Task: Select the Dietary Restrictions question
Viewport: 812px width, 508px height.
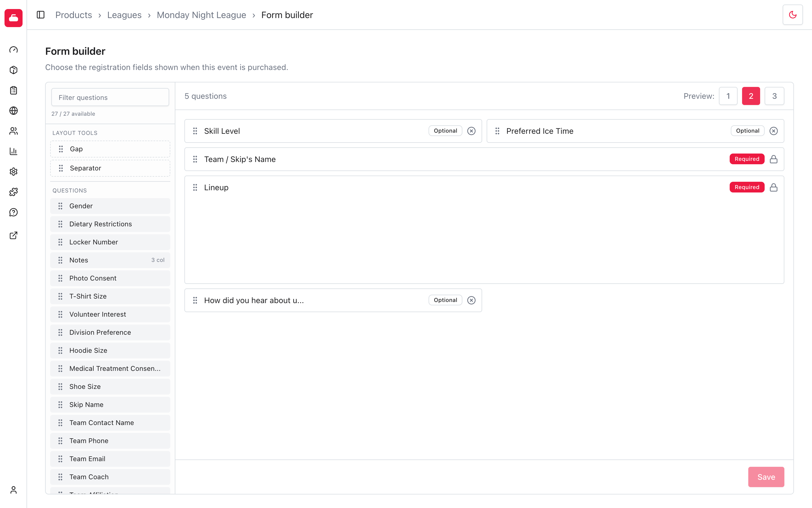Action: pyautogui.click(x=110, y=224)
